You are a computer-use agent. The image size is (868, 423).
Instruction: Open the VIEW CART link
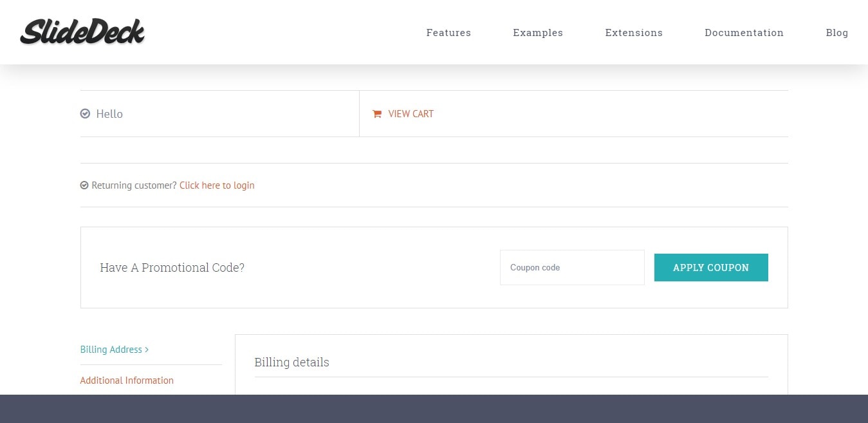(x=411, y=114)
